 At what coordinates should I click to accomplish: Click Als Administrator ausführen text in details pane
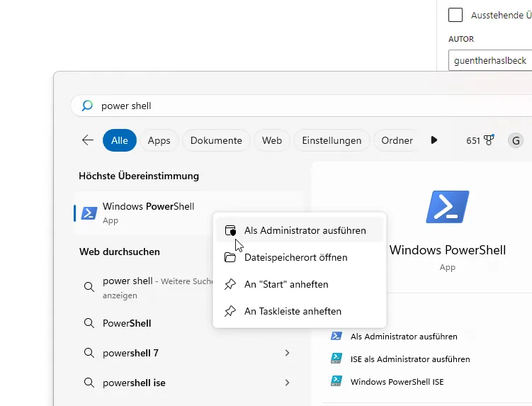pyautogui.click(x=404, y=337)
